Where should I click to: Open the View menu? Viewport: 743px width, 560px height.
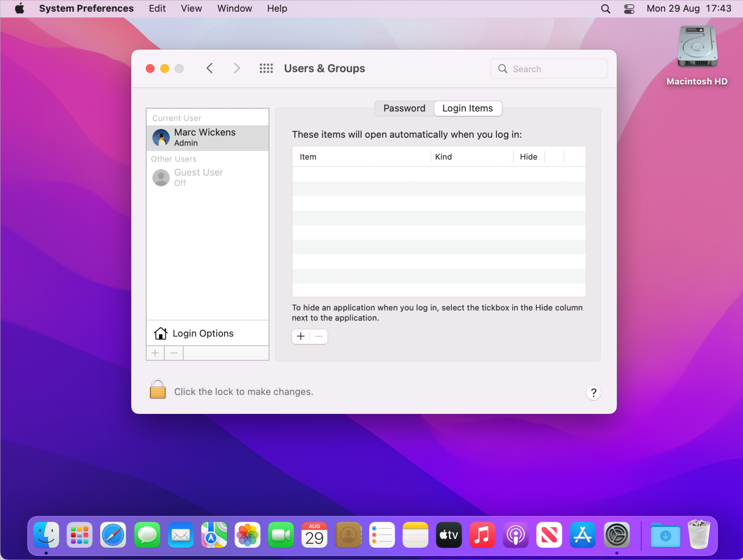[191, 8]
